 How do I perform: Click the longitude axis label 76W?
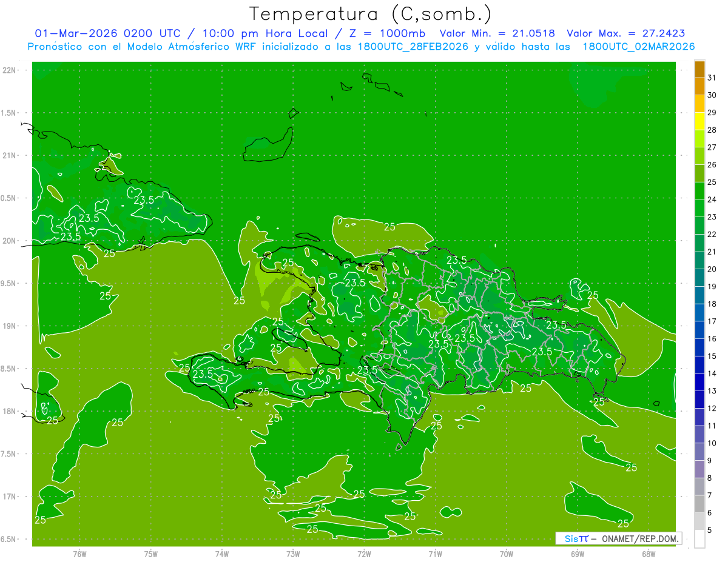point(79,554)
